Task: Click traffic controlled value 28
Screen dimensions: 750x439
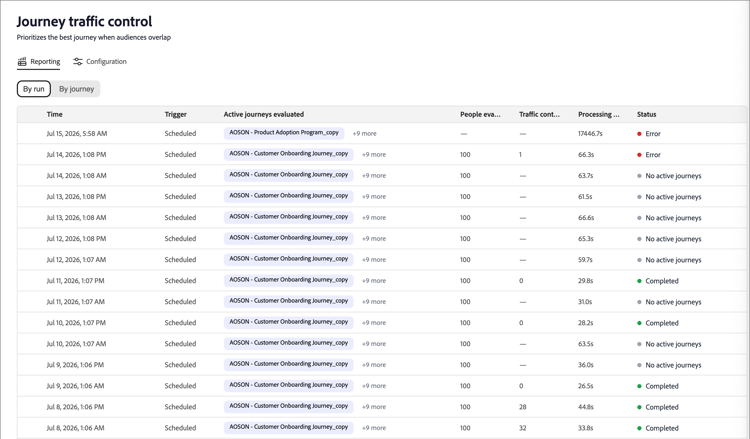Action: point(522,407)
